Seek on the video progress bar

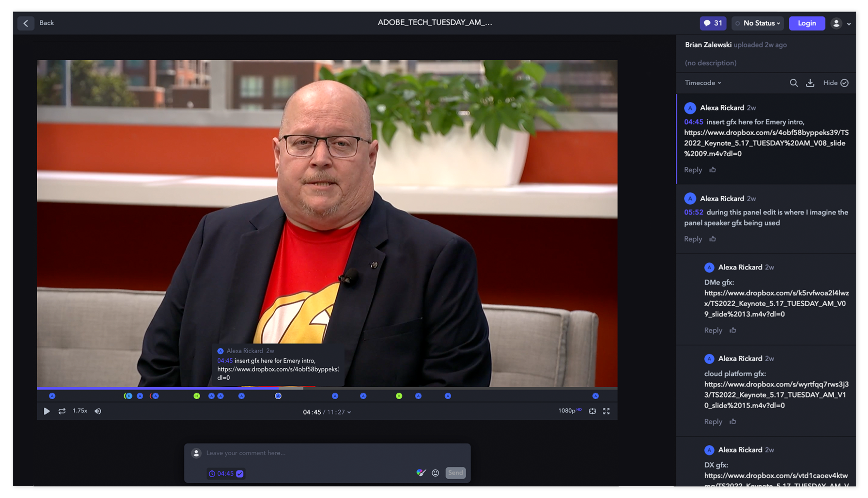(327, 388)
